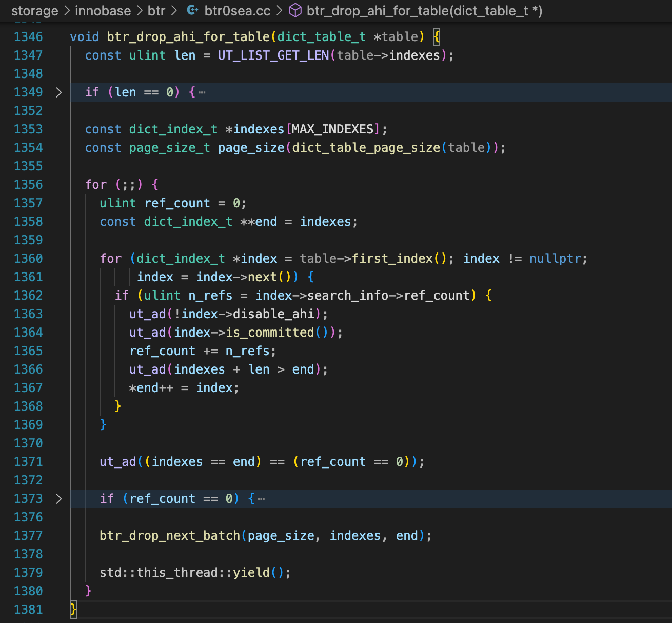The image size is (672, 623).
Task: Open the 'storage' breadcrumb folder
Action: tap(35, 10)
